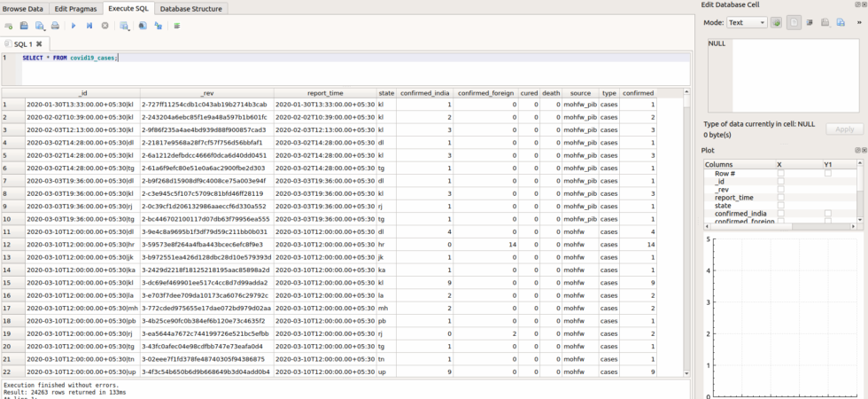Screen dimensions: 868x399
Task: Click the _rev cell starting '2-727ff11254'
Action: [x=207, y=105]
